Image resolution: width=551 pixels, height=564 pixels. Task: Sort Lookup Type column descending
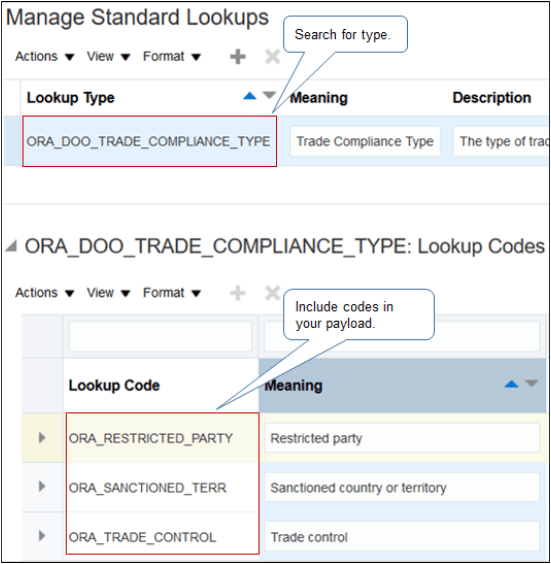point(269,95)
